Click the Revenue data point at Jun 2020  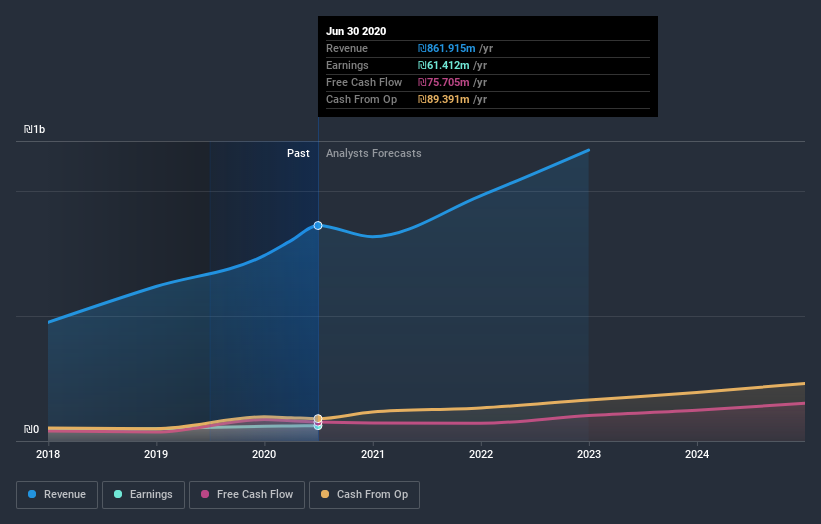[x=318, y=226]
